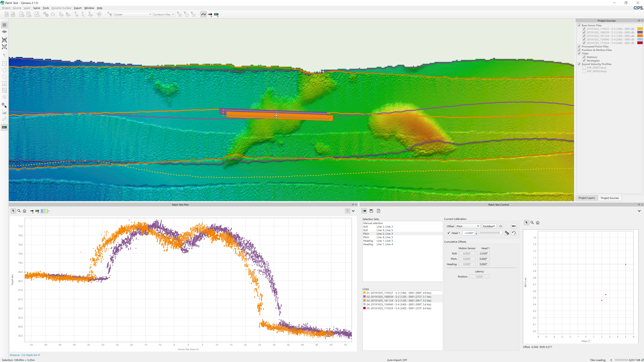The image size is (644, 362).
Task: Click the gears icon beside the Head 1 slider
Action: click(507, 233)
